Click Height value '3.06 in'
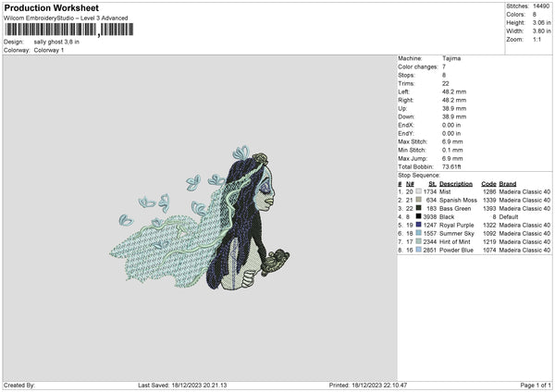555x392 pixels. click(x=541, y=22)
